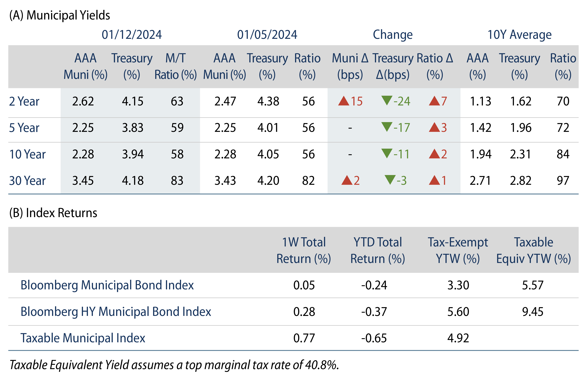Screen dimensions: 588x379
Task: Select the Bloomberg HY Municipal Bond Index label
Action: click(x=116, y=312)
